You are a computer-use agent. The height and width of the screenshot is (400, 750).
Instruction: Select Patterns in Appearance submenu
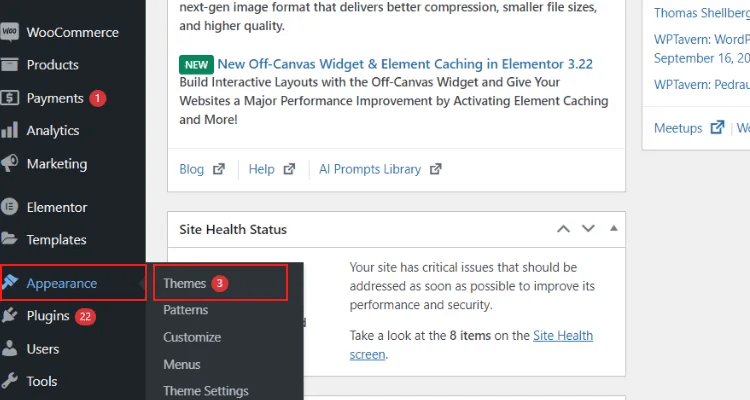pyautogui.click(x=186, y=310)
